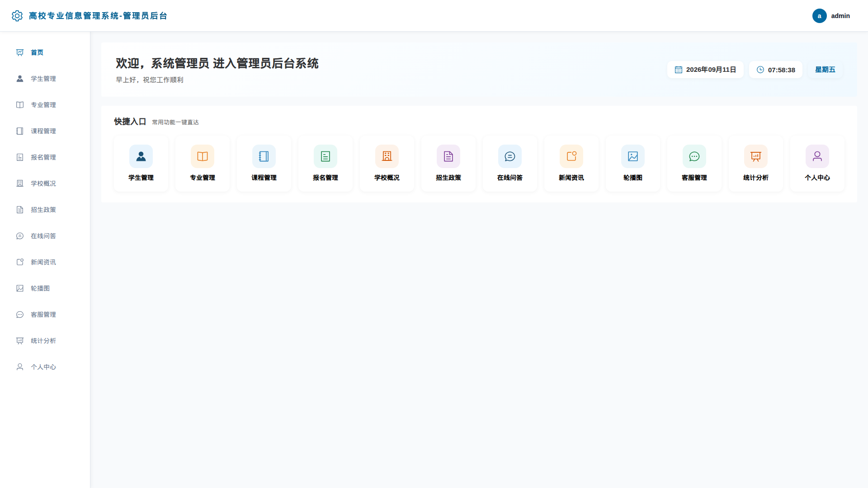Viewport: 868px width, 488px height.
Task: Click the calendar icon beside the date
Action: coord(679,70)
